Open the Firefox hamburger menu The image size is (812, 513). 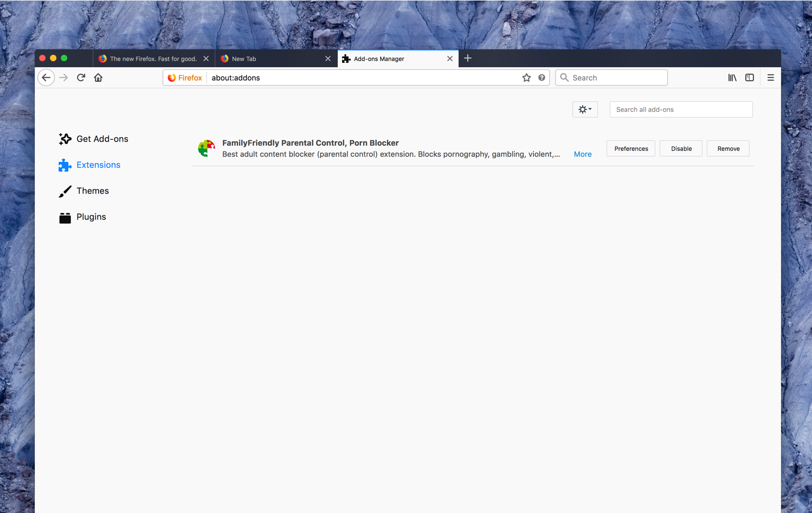pos(770,77)
